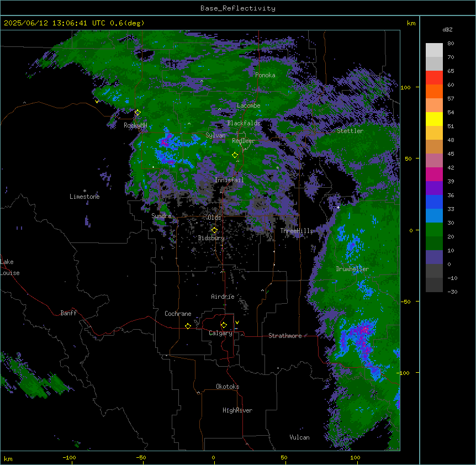Click the RedDeer city label
476x465 pixels.
(x=244, y=141)
